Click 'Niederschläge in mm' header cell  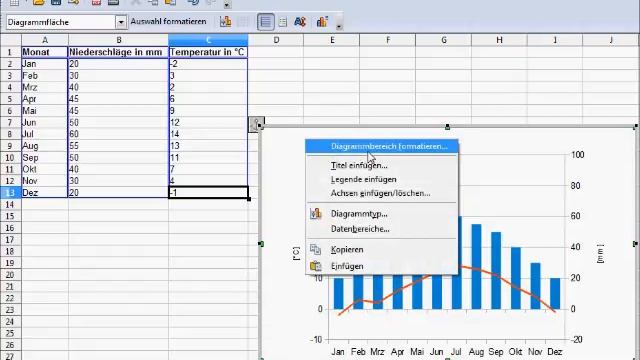pyautogui.click(x=118, y=52)
